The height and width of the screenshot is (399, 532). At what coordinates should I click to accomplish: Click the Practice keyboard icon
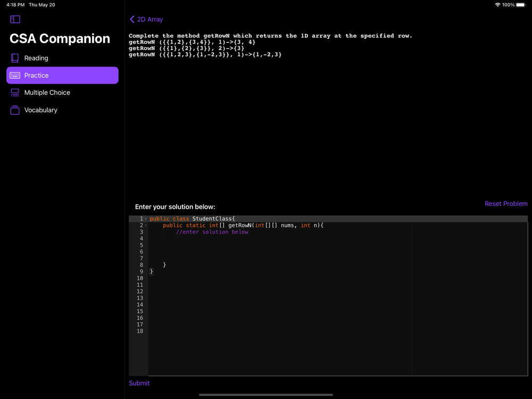15,76
